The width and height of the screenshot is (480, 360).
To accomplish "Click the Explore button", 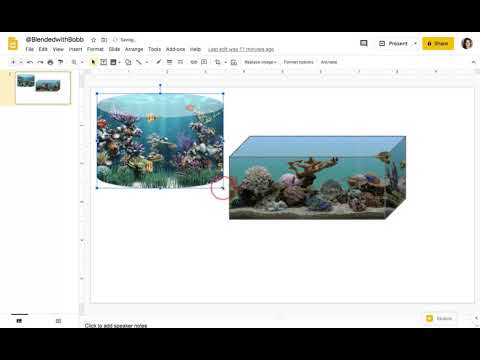I will click(x=440, y=318).
